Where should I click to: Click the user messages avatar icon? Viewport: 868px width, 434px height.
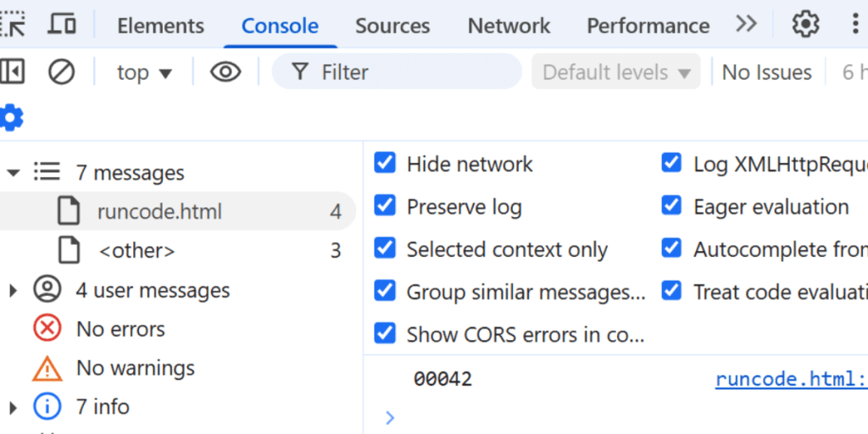(x=47, y=290)
